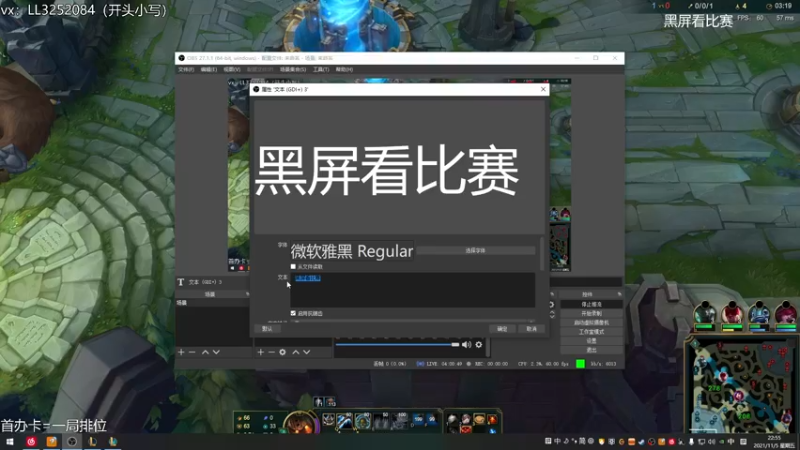
Task: Open the League client taskbar icon
Action: click(92, 442)
